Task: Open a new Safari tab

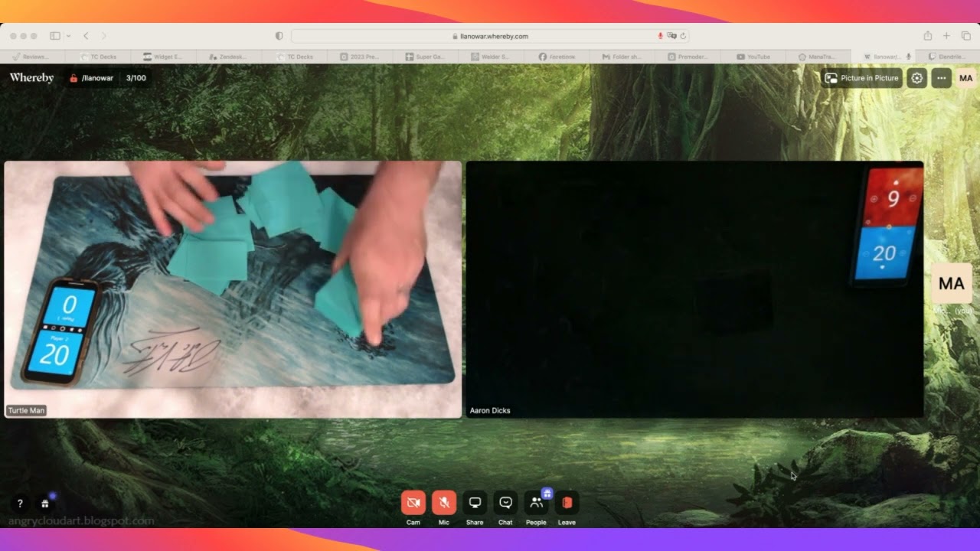Action: point(947,36)
